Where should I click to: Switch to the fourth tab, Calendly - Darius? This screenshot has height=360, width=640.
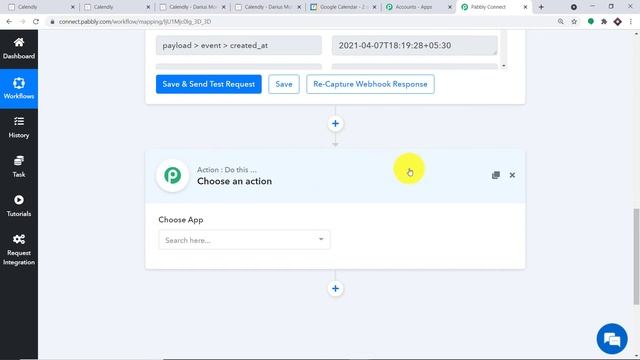(268, 7)
